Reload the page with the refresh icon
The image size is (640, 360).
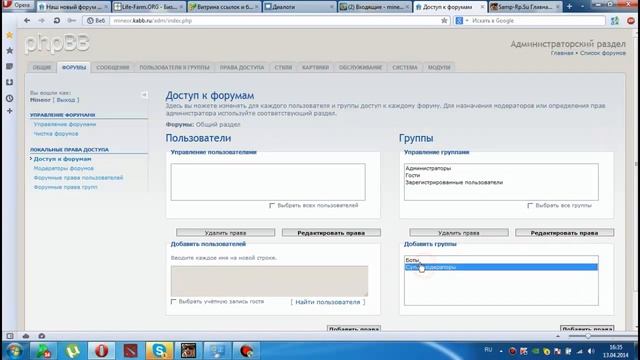tap(57, 20)
